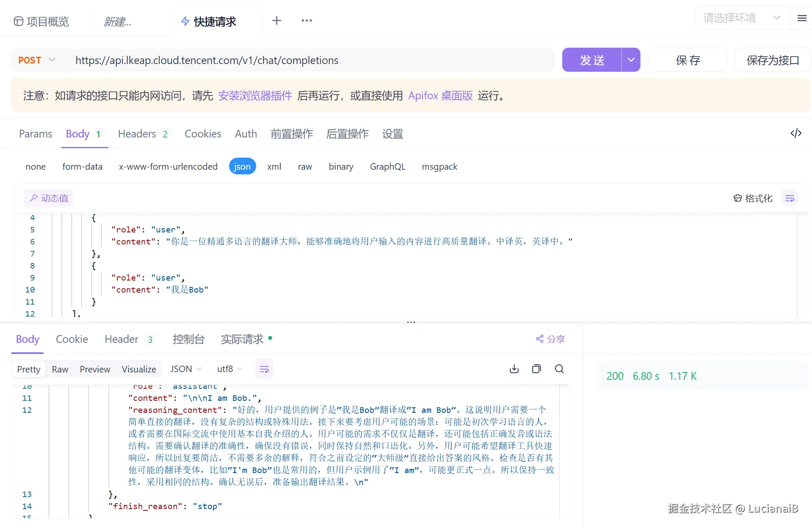
Task: Select the form-data body type
Action: click(x=83, y=167)
